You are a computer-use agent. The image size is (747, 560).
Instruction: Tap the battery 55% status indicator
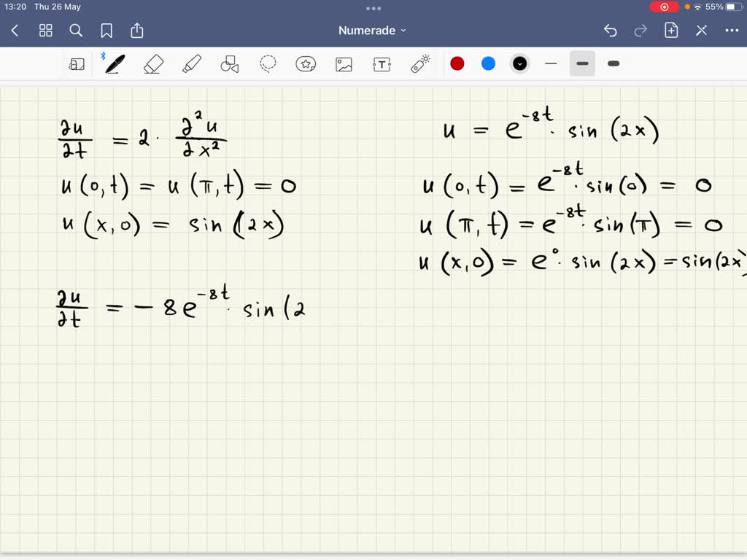click(x=723, y=7)
